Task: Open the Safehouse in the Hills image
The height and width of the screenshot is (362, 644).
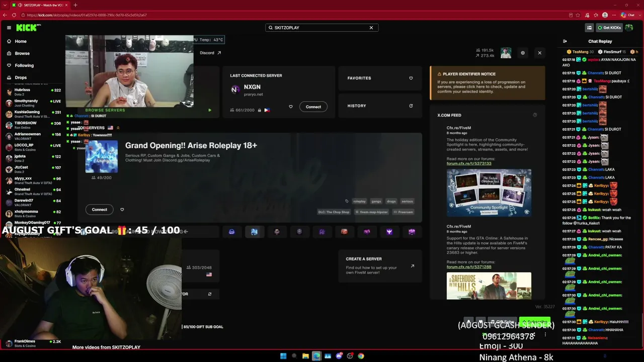Action: pyautogui.click(x=489, y=286)
